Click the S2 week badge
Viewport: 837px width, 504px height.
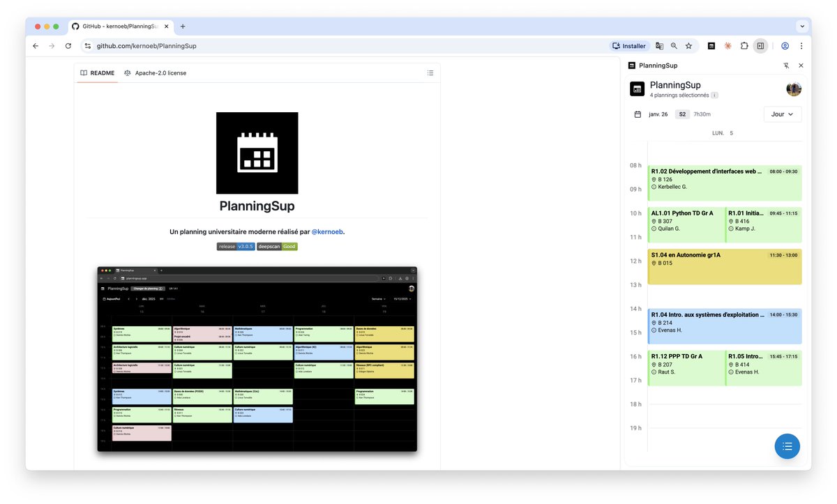(x=682, y=114)
